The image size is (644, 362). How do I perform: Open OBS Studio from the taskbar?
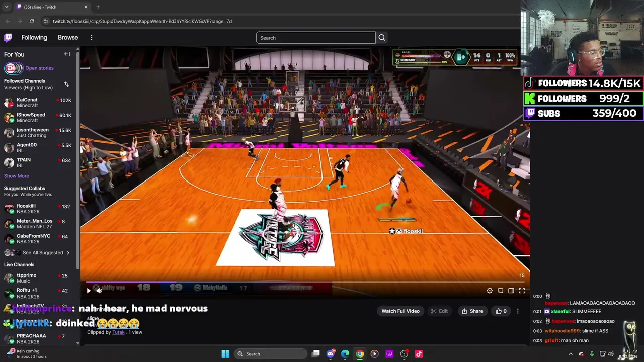(x=404, y=354)
